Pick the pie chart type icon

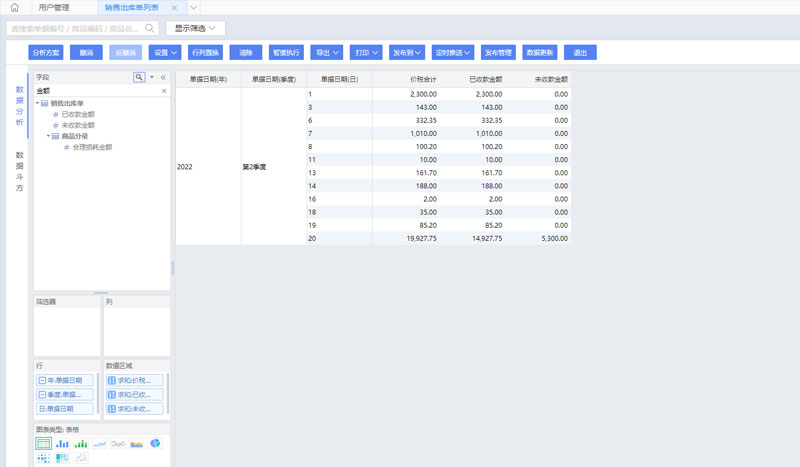point(155,443)
